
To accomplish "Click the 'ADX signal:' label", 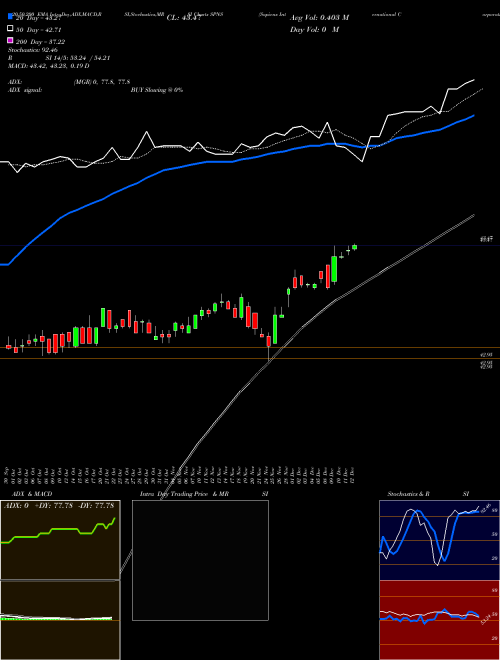I will pos(25,90).
